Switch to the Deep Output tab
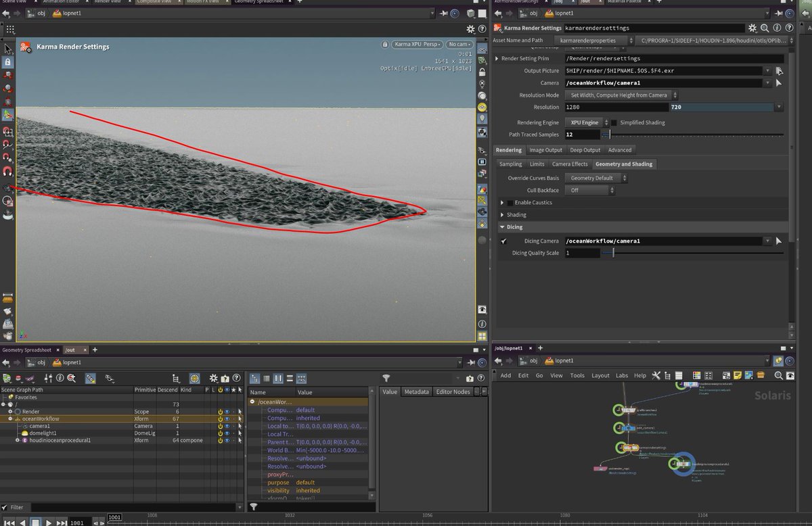 [585, 149]
